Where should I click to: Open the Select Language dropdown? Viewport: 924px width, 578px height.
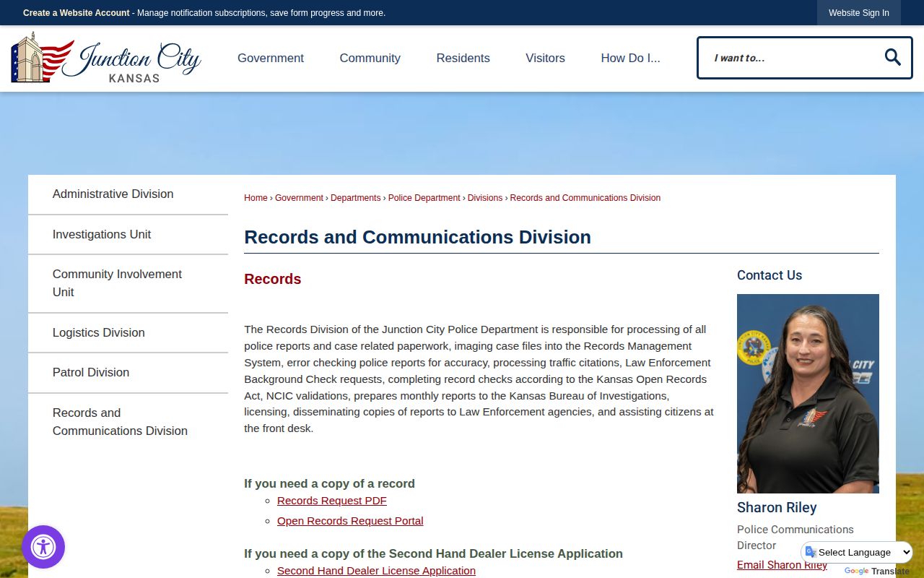point(858,552)
